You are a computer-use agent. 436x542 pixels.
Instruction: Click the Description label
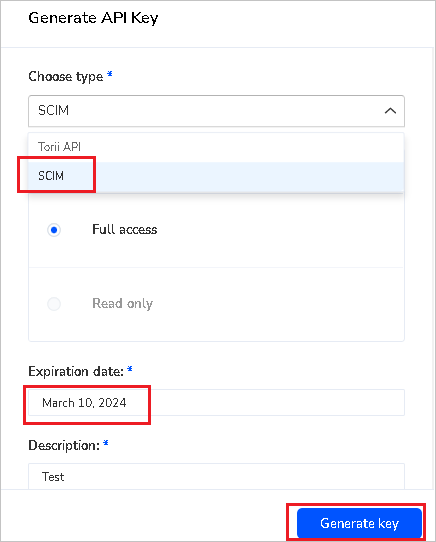[64, 445]
